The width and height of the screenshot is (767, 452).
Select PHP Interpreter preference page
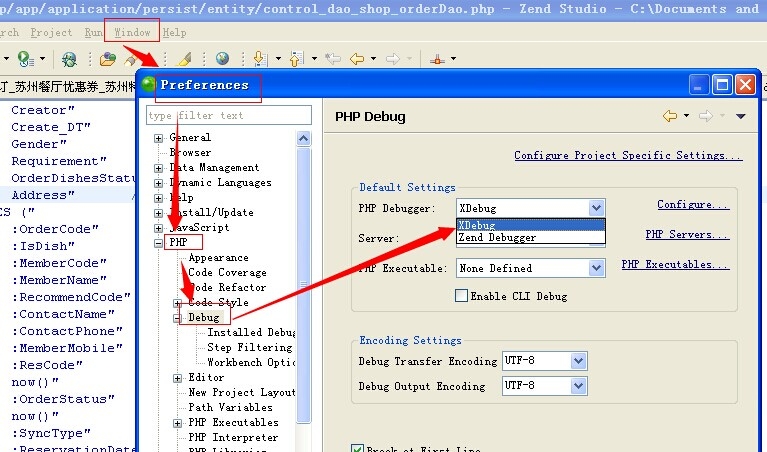point(233,437)
